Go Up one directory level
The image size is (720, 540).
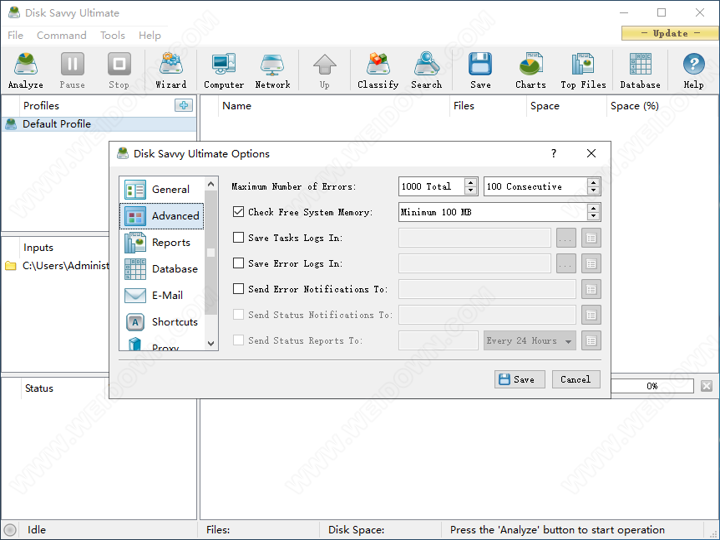325,70
